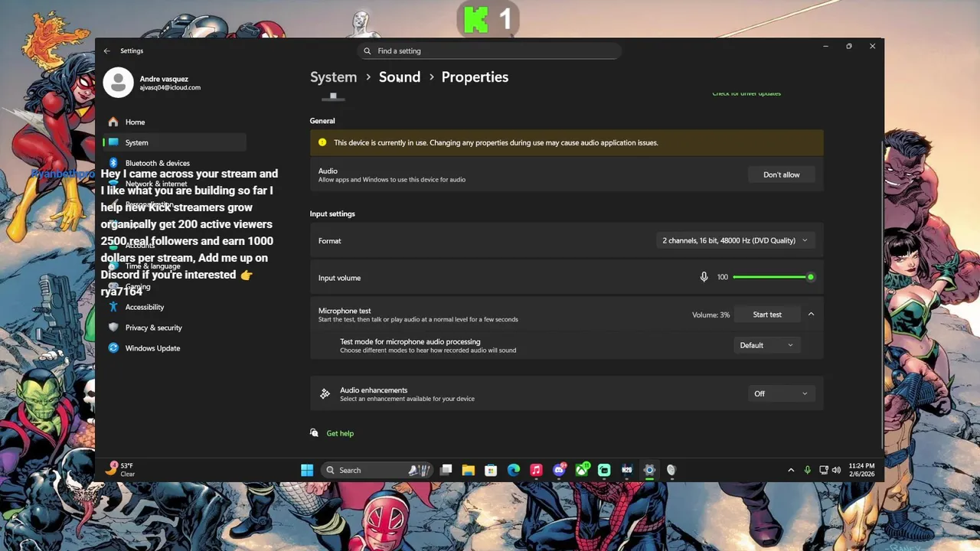Screen dimensions: 980x551
Task: Open the Apple Music taskbar app
Action: (x=536, y=470)
